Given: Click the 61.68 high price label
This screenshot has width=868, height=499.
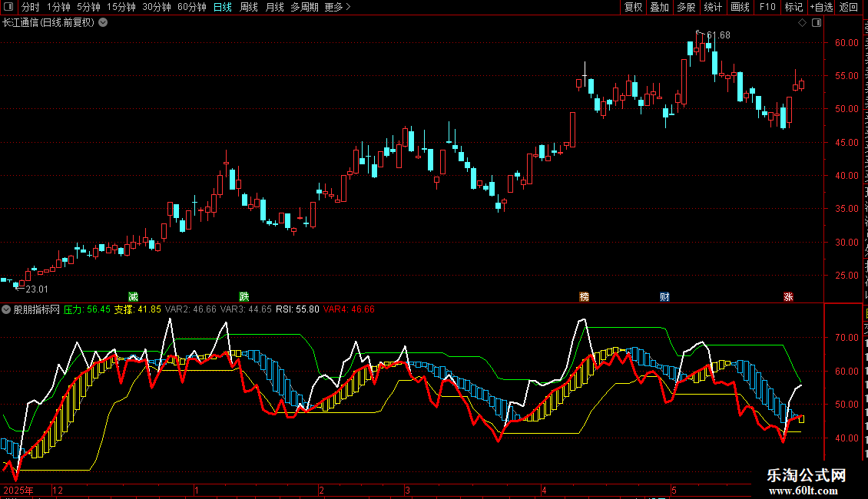Looking at the screenshot, I should [x=718, y=35].
